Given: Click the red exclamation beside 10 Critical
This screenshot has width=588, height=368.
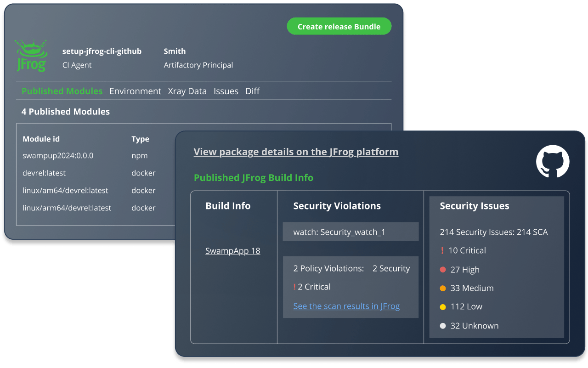Looking at the screenshot, I should pos(442,250).
